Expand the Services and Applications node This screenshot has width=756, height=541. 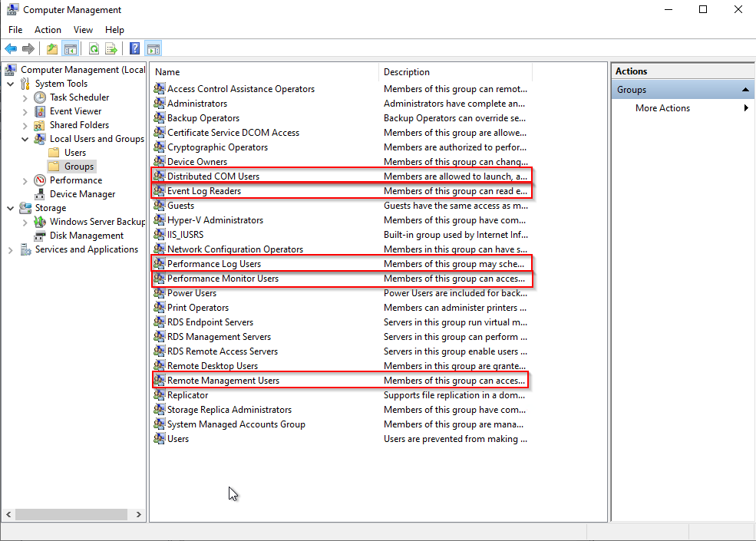(10, 249)
